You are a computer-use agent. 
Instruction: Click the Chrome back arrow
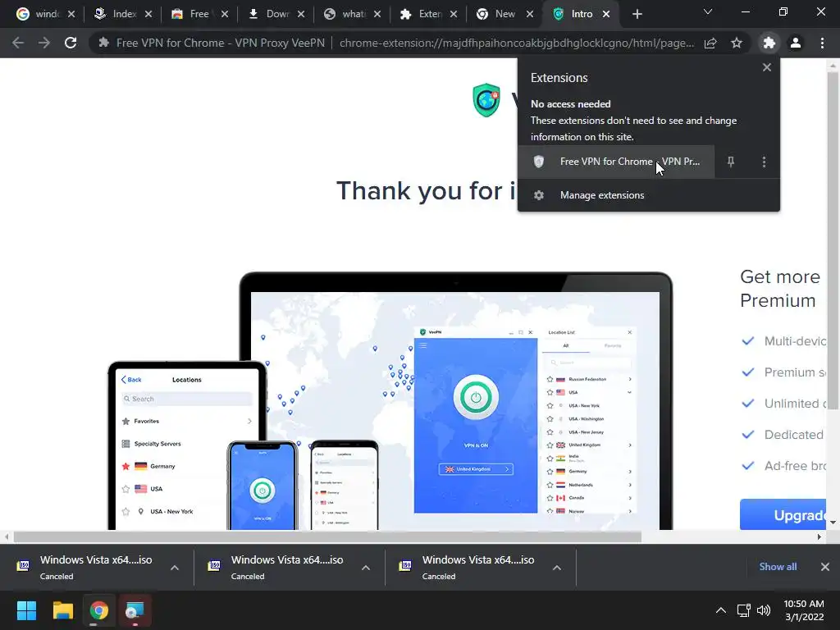click(x=18, y=43)
